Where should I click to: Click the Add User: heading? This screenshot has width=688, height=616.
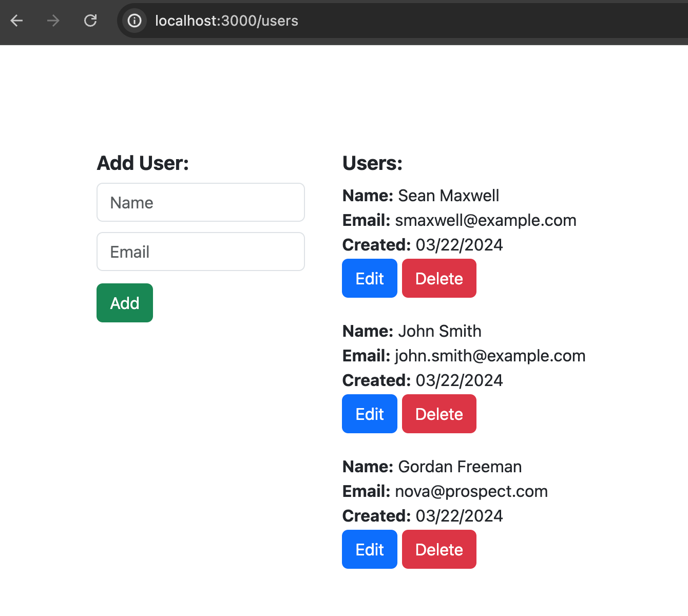click(x=143, y=163)
